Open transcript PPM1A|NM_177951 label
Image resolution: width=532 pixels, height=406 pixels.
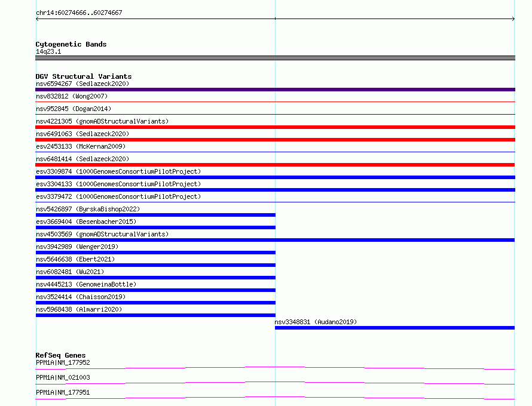(x=63, y=392)
